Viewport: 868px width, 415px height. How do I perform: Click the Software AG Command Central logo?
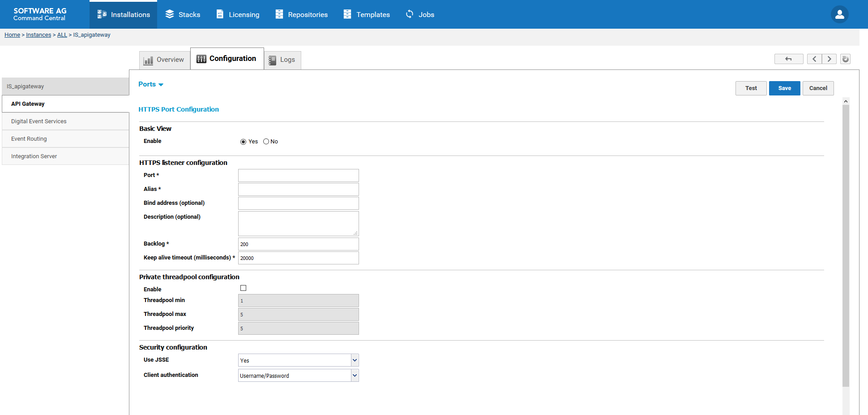(x=40, y=14)
